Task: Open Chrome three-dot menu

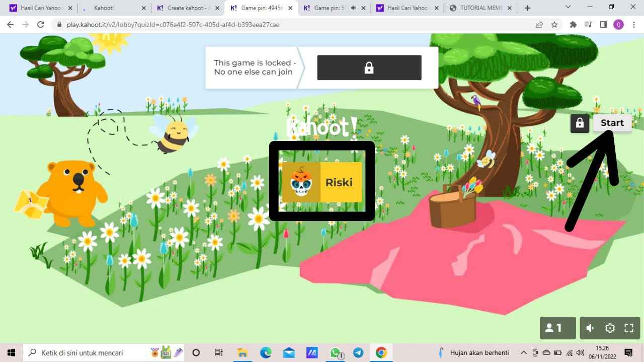Action: coord(633,25)
